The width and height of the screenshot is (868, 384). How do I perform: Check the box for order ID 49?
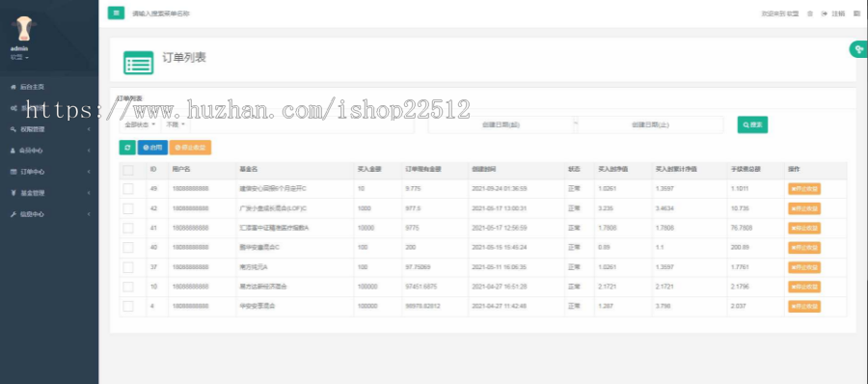tap(128, 189)
